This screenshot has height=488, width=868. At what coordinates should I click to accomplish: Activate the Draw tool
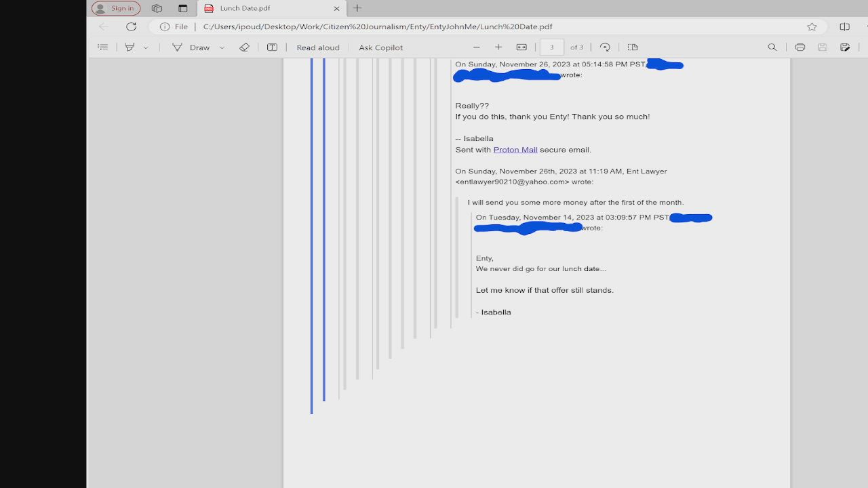(x=191, y=47)
